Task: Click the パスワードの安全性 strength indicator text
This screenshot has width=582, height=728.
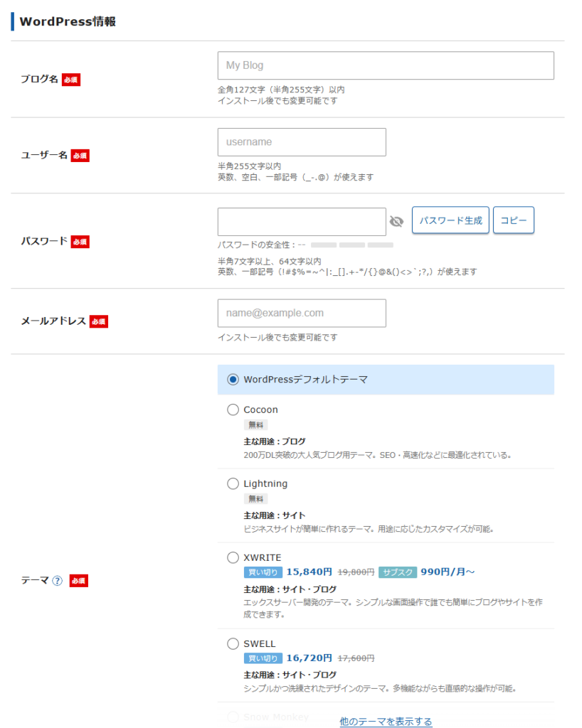Action: coord(262,245)
